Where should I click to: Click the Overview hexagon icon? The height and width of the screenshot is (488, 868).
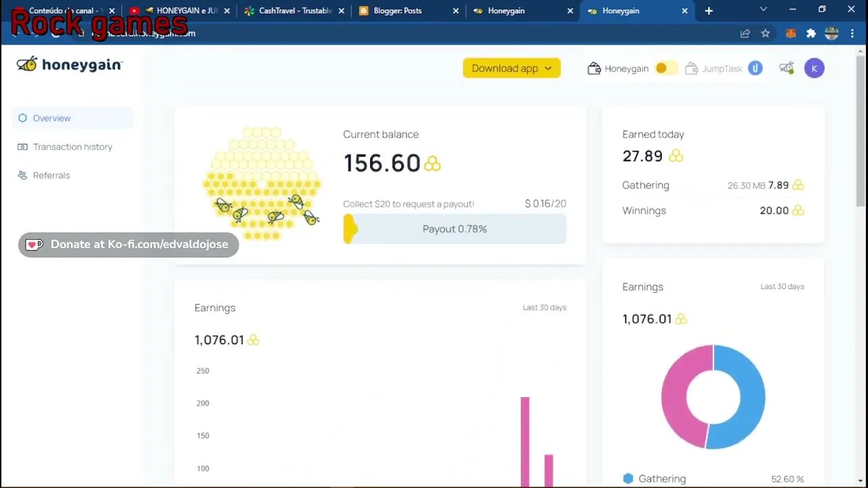(22, 118)
